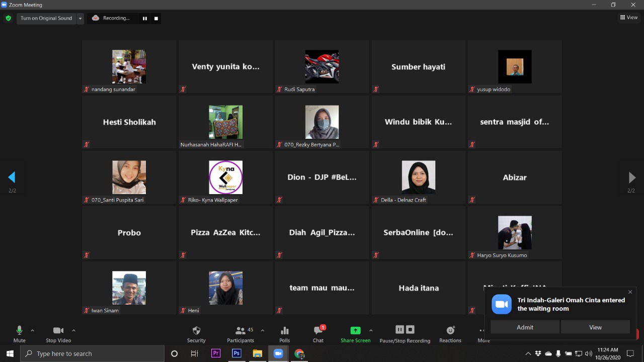Open the Reactions menu
The height and width of the screenshot is (362, 644).
point(450,334)
